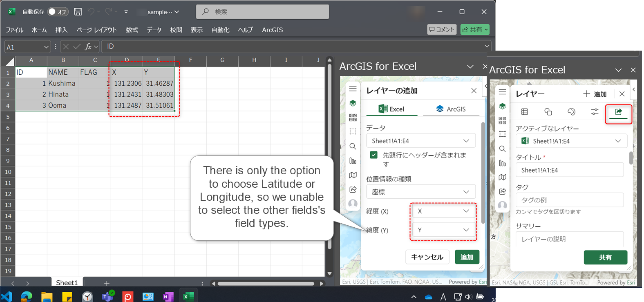
Task: Select cell containing Kushima
Action: [x=63, y=83]
